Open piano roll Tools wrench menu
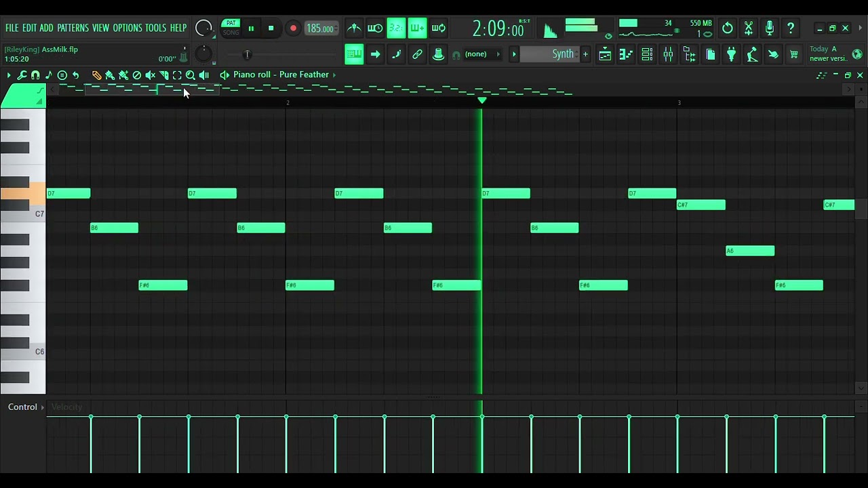Viewport: 868px width, 488px height. 22,75
